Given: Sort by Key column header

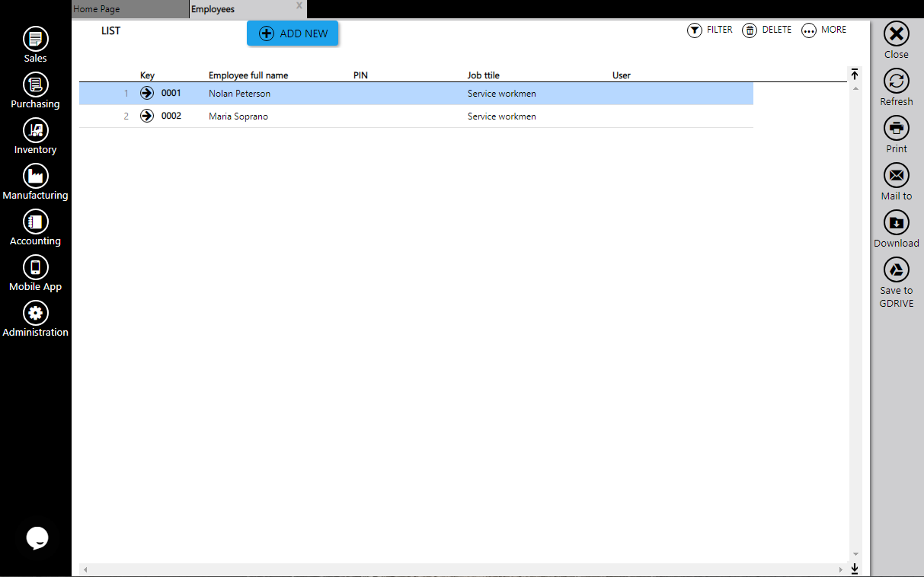Looking at the screenshot, I should [147, 75].
